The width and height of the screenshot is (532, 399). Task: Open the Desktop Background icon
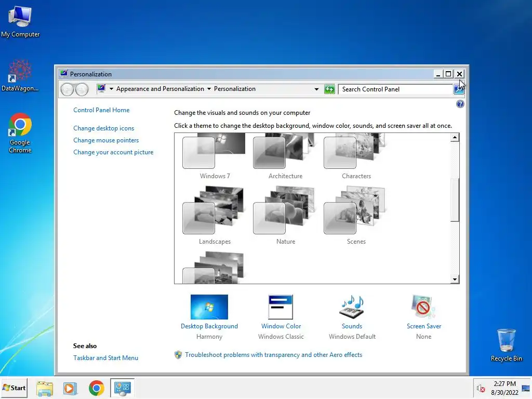pyautogui.click(x=209, y=307)
